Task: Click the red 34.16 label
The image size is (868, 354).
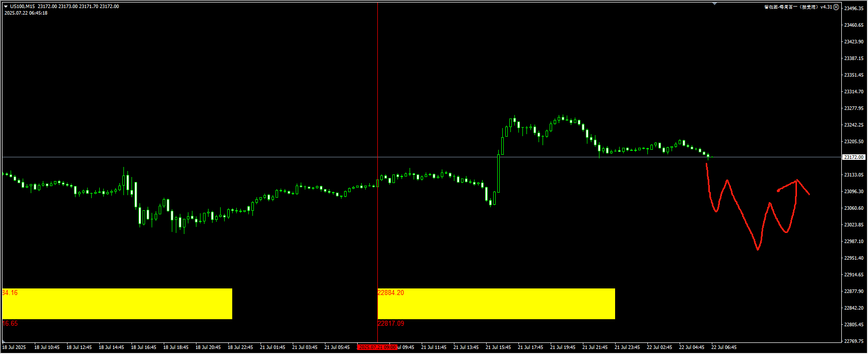Action: pyautogui.click(x=10, y=292)
